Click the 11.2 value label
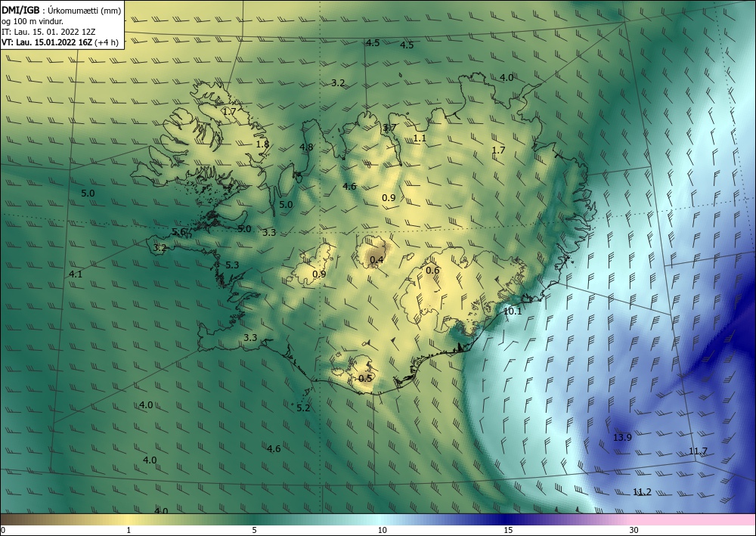This screenshot has height=536, width=756. tap(642, 492)
